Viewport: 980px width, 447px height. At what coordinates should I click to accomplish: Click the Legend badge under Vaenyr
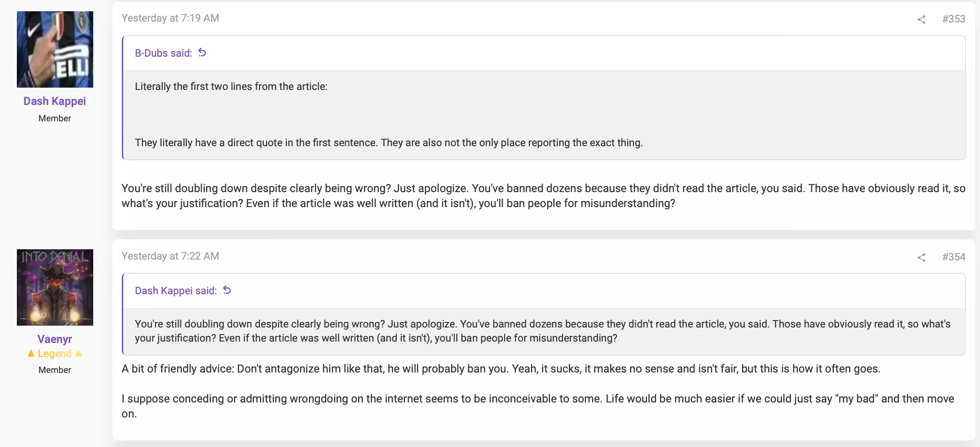click(55, 353)
